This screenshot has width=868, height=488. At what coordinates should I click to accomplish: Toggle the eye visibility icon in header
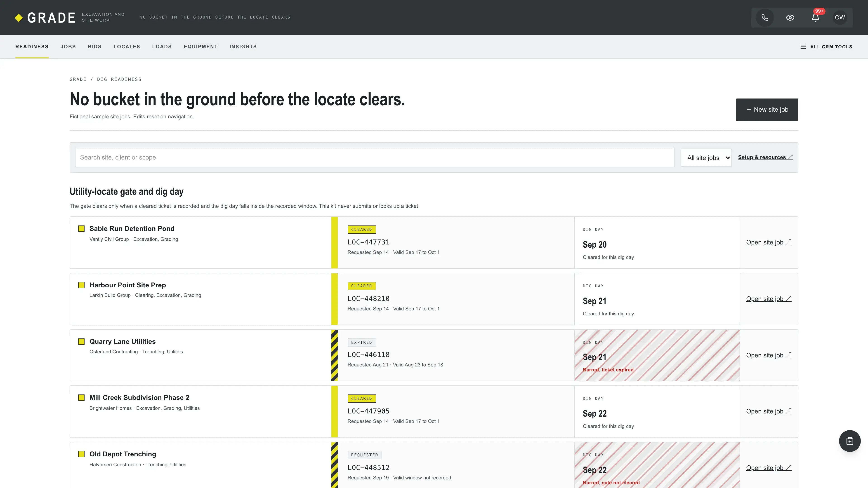pos(790,18)
